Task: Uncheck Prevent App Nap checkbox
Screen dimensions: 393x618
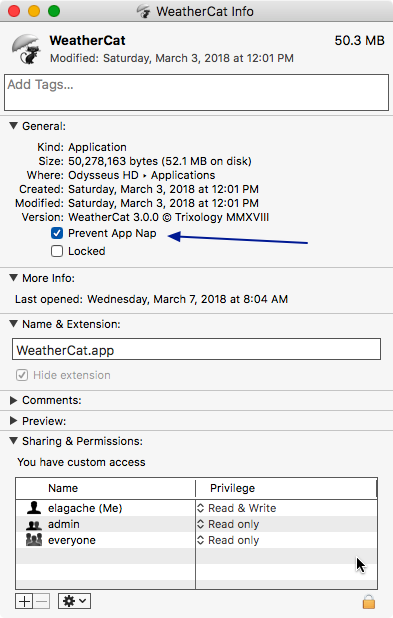Action: click(57, 233)
